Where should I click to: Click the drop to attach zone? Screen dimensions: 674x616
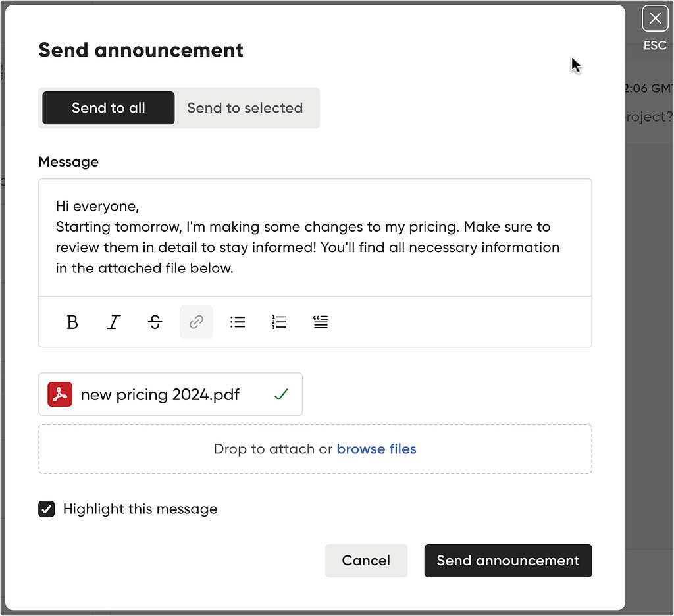(315, 449)
